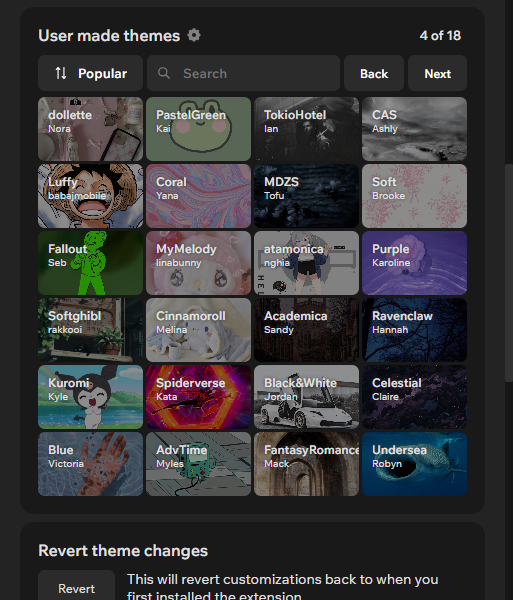Click the magnifier icon in search box

tap(164, 73)
